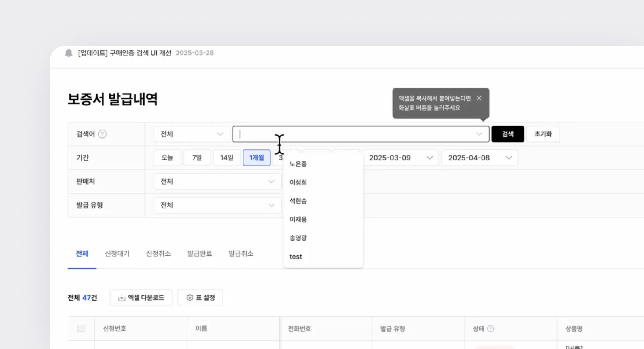This screenshot has width=644, height=349.
Task: Select the 7일 period option
Action: click(197, 158)
